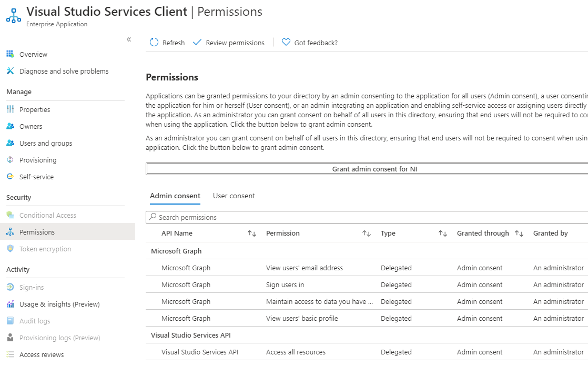Click the Sign-ins icon
Viewport: 588px width, 366px height.
click(x=10, y=287)
